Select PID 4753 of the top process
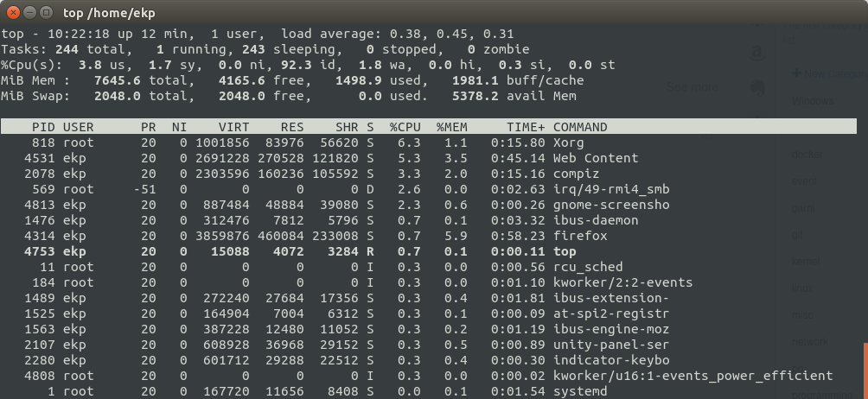The image size is (868, 399). 39,251
